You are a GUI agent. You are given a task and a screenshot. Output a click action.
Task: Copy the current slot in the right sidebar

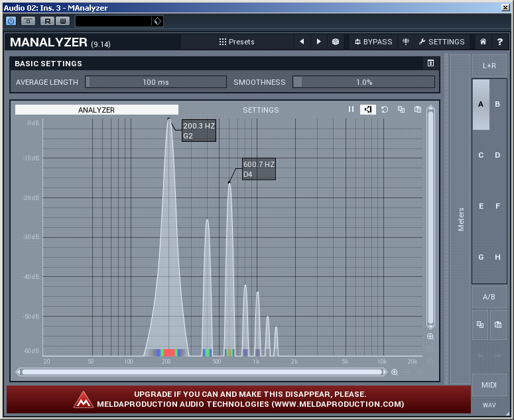click(x=480, y=325)
